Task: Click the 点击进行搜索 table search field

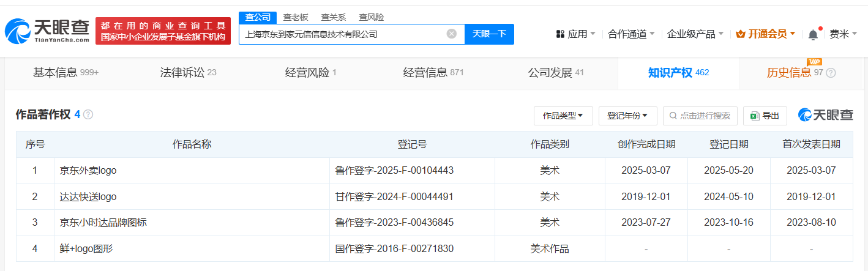Action: pos(700,116)
